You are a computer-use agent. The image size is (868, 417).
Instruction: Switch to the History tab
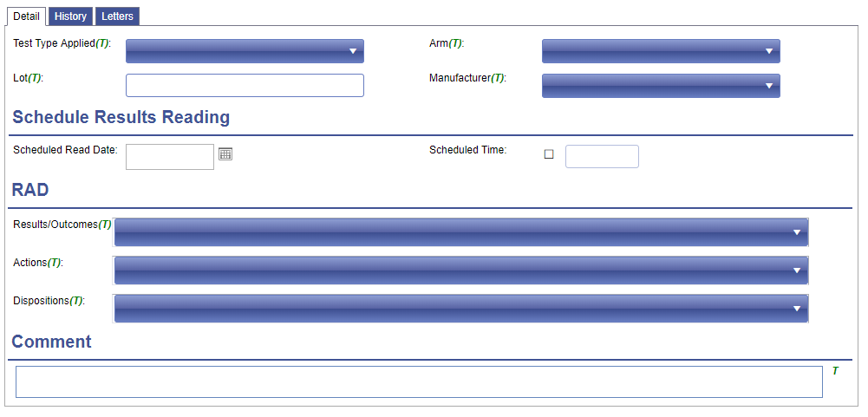click(70, 16)
